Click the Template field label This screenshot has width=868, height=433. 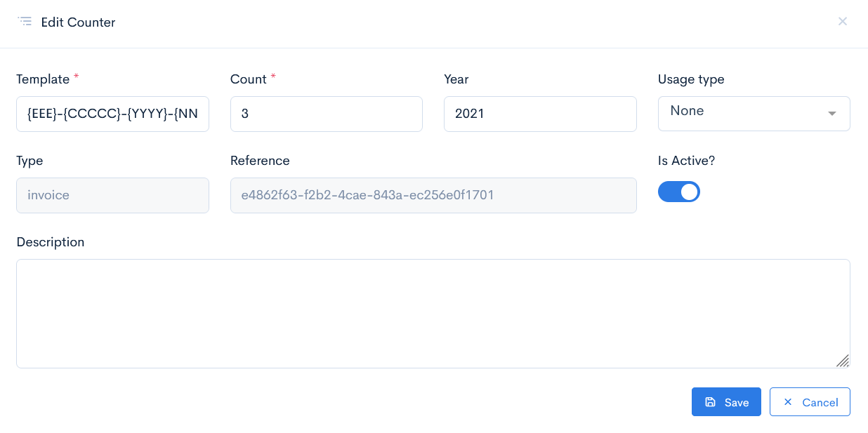click(43, 79)
